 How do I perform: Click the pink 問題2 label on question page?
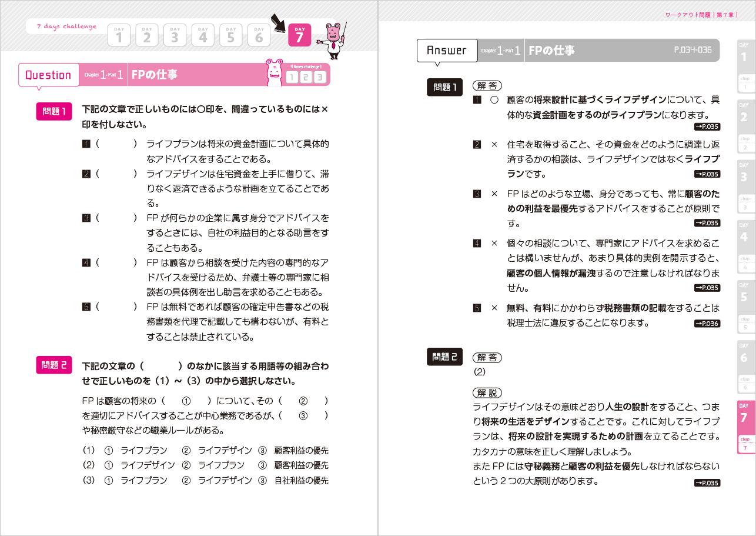point(54,365)
